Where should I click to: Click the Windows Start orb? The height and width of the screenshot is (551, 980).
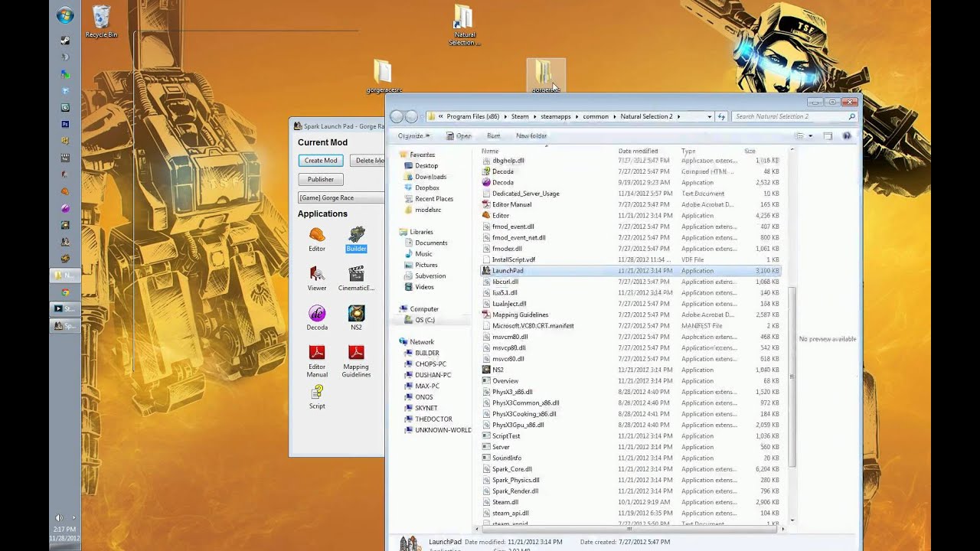click(x=65, y=15)
